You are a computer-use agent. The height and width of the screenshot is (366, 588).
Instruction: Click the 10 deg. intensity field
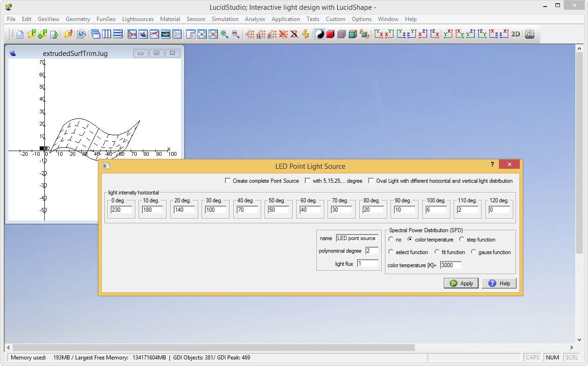pyautogui.click(x=153, y=210)
